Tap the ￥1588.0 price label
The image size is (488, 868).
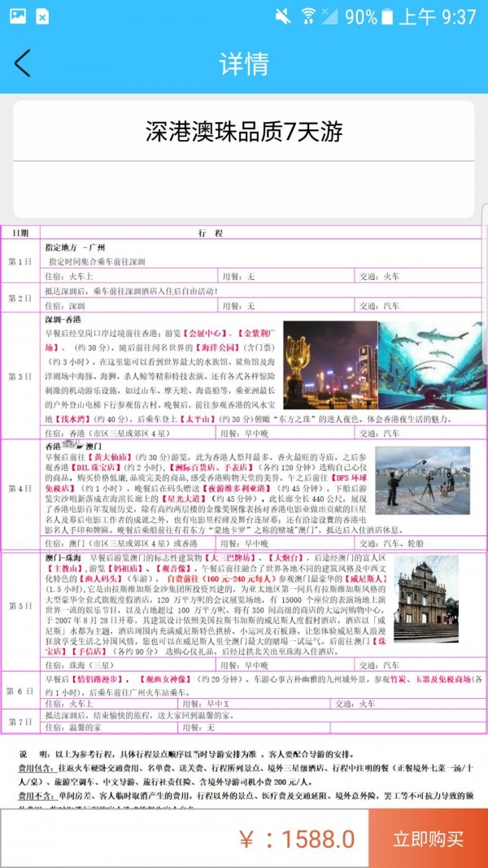(296, 839)
